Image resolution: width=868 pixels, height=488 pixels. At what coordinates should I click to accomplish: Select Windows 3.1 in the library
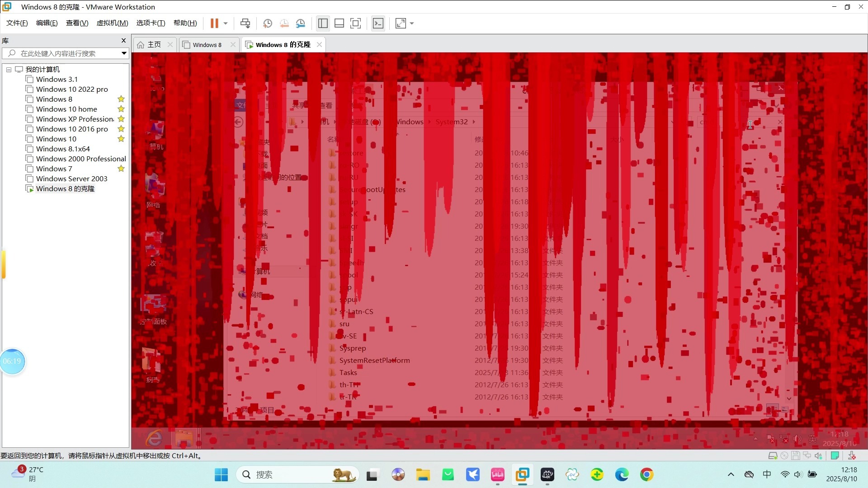pyautogui.click(x=57, y=79)
